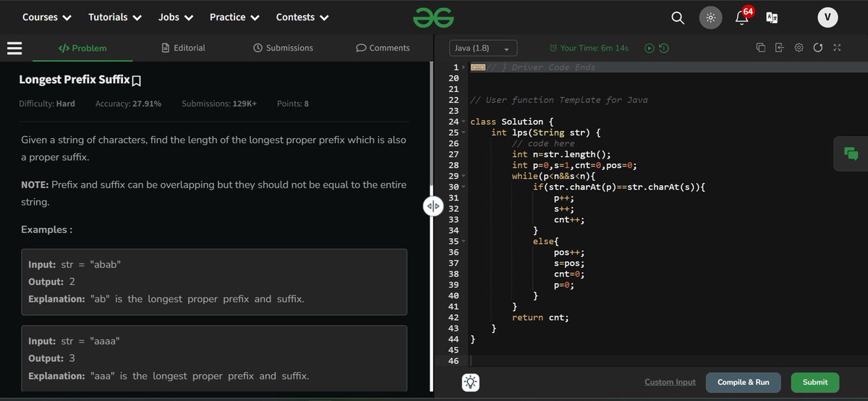The height and width of the screenshot is (401, 868).
Task: Open the V user profile avatar
Action: tap(827, 17)
